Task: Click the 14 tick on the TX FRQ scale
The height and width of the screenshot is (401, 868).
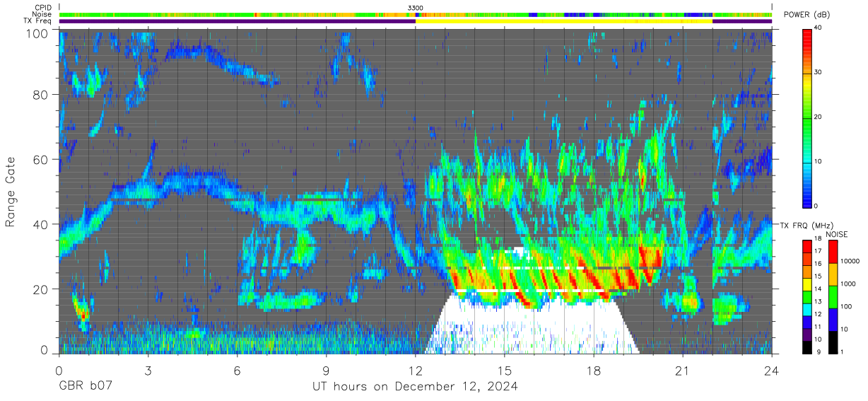Action: pos(817,290)
